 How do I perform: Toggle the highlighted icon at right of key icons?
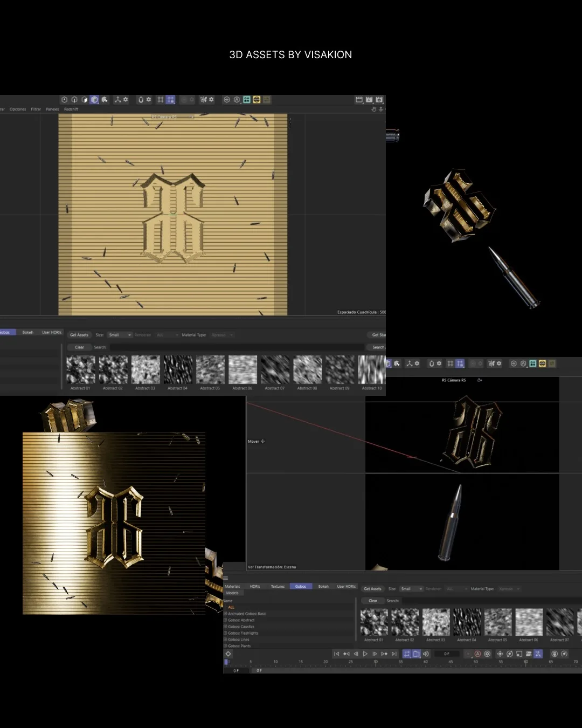click(x=538, y=654)
